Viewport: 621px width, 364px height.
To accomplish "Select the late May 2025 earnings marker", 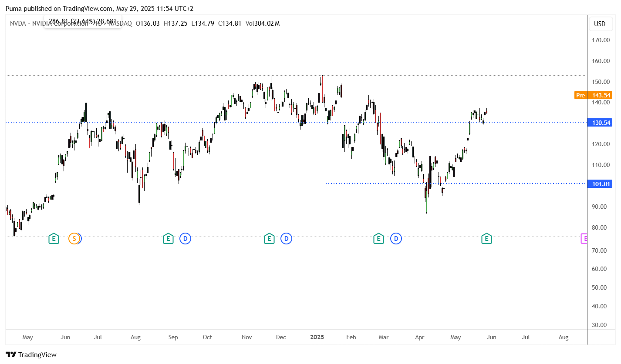I will tap(486, 238).
